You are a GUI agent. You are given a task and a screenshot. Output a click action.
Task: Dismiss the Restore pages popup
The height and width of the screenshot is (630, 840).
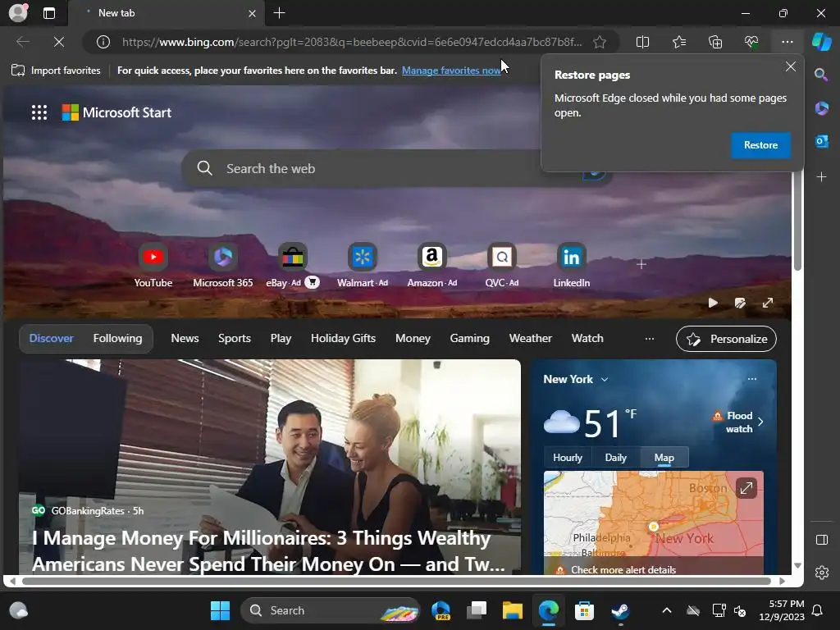pos(790,66)
